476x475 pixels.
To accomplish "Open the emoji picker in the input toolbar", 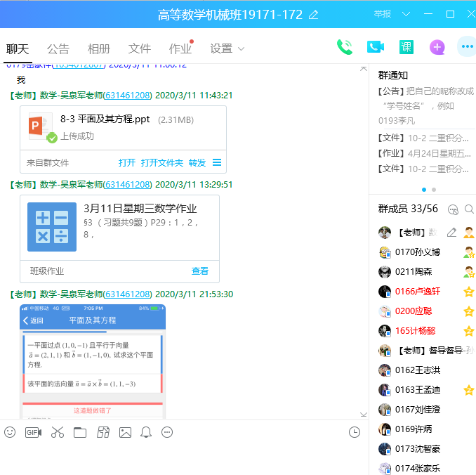I will pyautogui.click(x=10, y=432).
